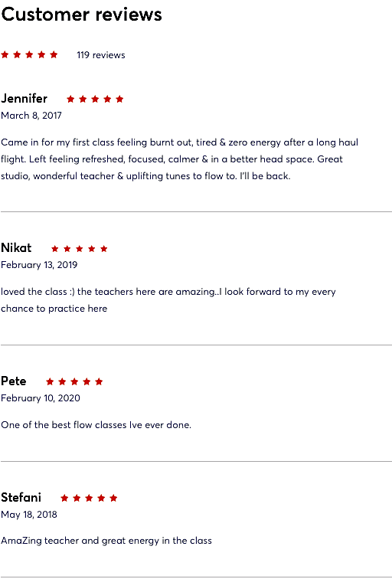
Task: Select reviewer name Stefani
Action: coord(21,497)
